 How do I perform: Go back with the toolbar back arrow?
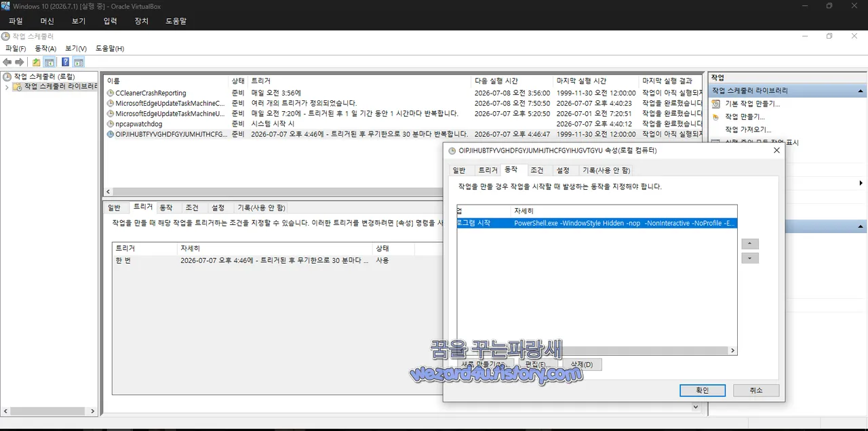[7, 62]
